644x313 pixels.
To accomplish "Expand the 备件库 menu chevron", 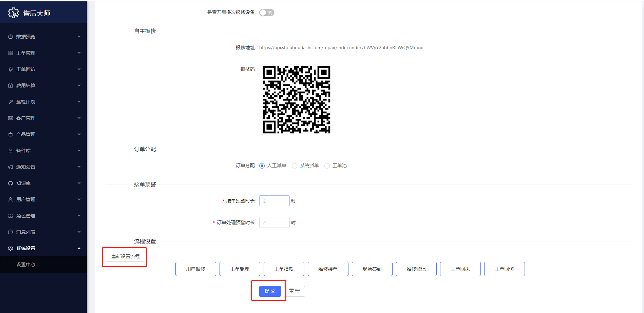I will [79, 151].
